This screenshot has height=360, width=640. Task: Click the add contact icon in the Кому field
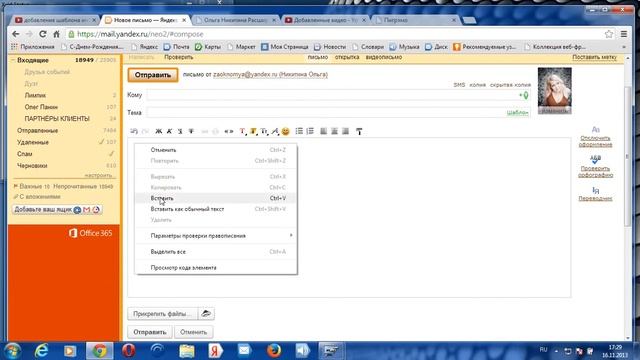pyautogui.click(x=524, y=95)
